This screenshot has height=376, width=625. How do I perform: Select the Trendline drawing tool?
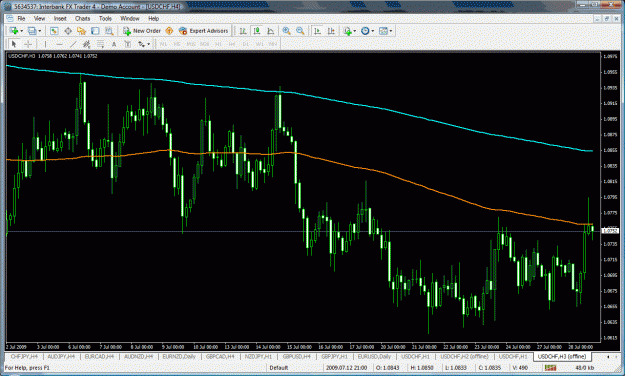[73, 44]
